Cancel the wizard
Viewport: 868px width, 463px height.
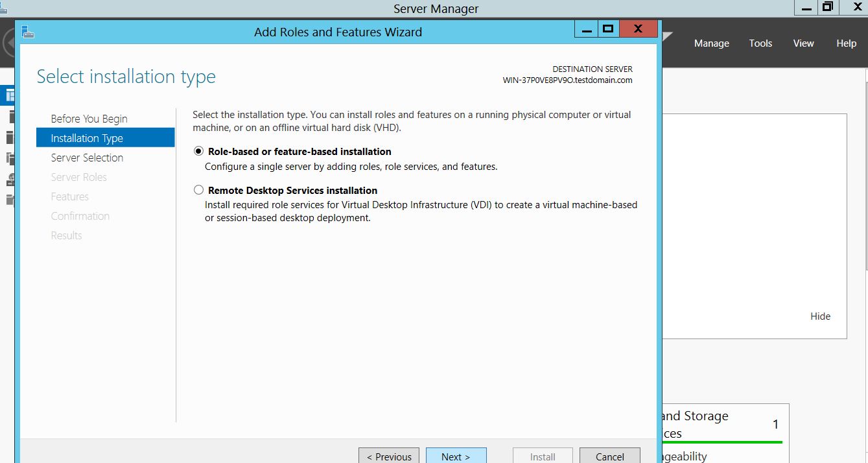[x=609, y=456]
